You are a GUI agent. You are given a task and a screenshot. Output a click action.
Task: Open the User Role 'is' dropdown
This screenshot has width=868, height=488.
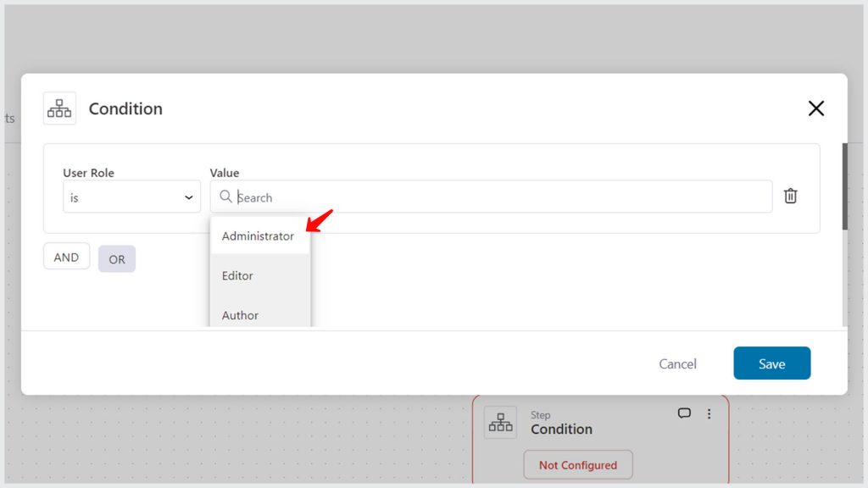coord(131,197)
